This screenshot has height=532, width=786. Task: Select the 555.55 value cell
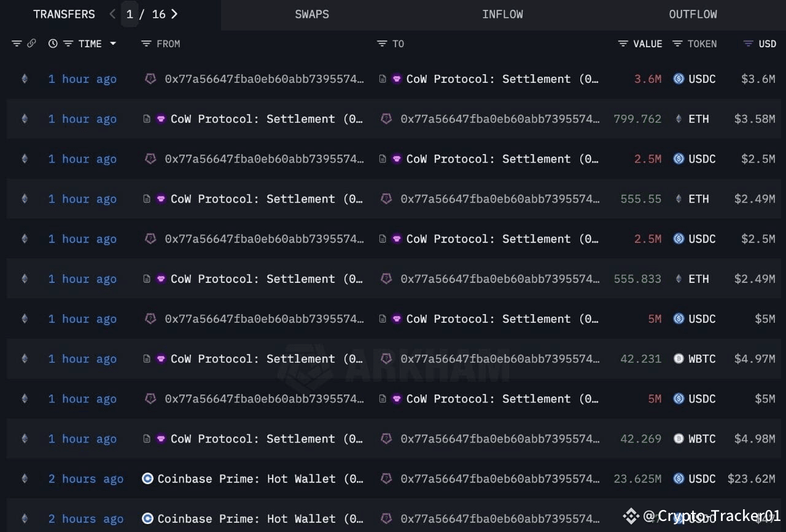coord(641,198)
